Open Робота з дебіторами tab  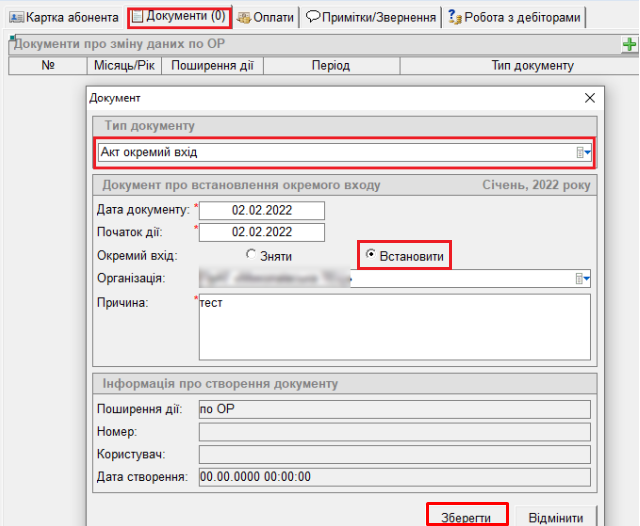[x=515, y=17]
